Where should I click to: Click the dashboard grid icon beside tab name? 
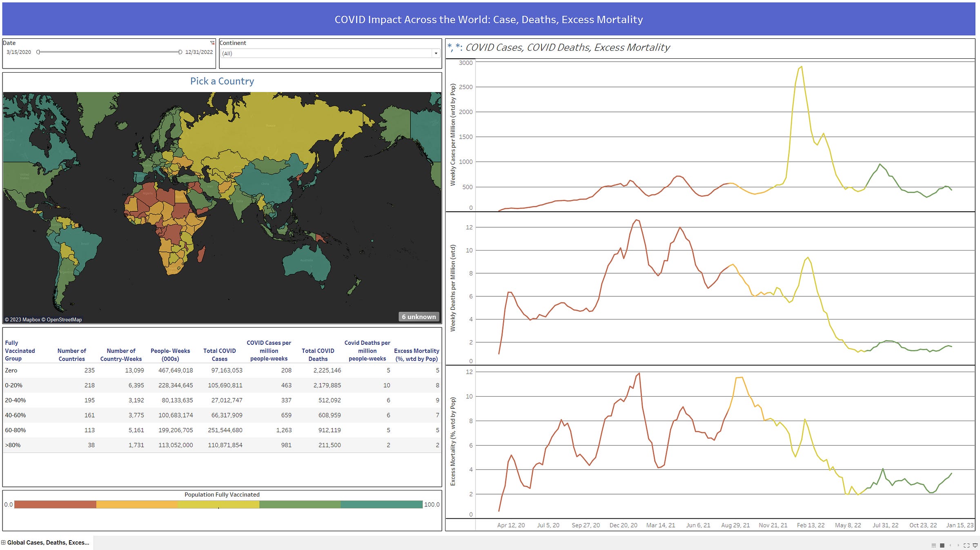click(x=3, y=542)
